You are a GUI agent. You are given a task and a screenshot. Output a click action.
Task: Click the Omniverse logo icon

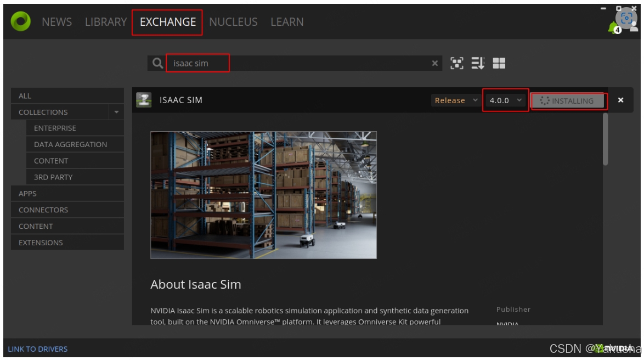[20, 21]
